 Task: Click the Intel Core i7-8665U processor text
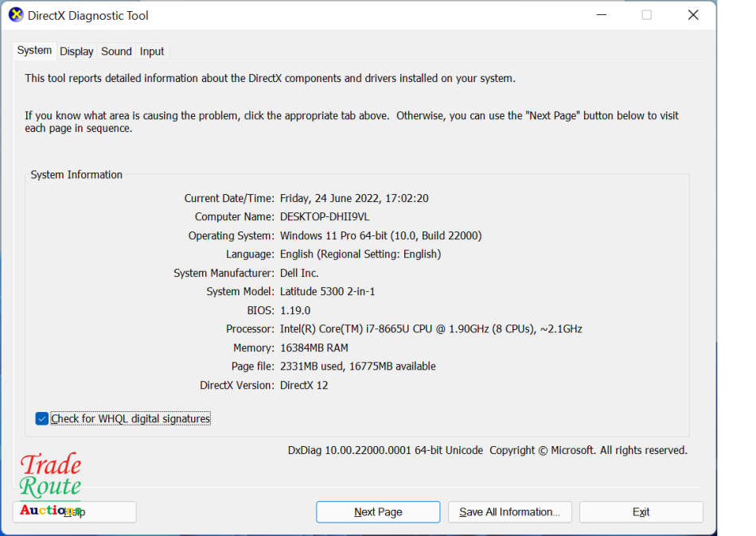[431, 329]
